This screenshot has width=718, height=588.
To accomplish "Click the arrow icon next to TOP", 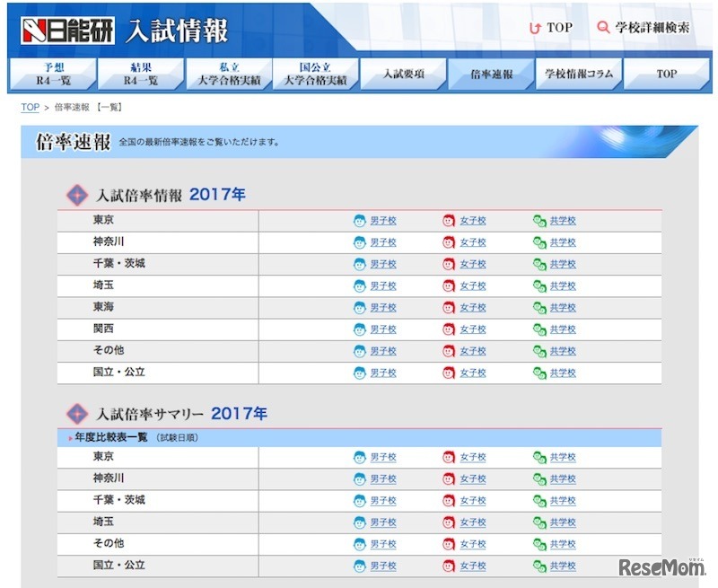I will pyautogui.click(x=534, y=28).
